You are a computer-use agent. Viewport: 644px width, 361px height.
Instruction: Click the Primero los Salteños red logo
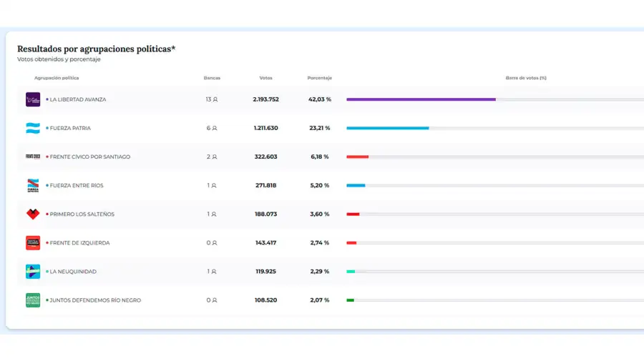point(33,214)
